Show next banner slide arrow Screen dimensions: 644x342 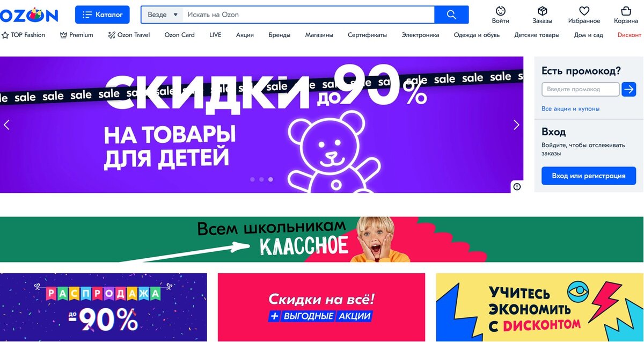click(516, 125)
